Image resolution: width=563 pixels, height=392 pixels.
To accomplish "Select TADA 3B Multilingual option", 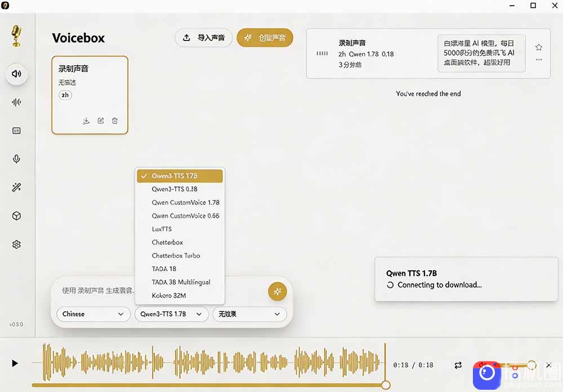I will click(x=180, y=282).
